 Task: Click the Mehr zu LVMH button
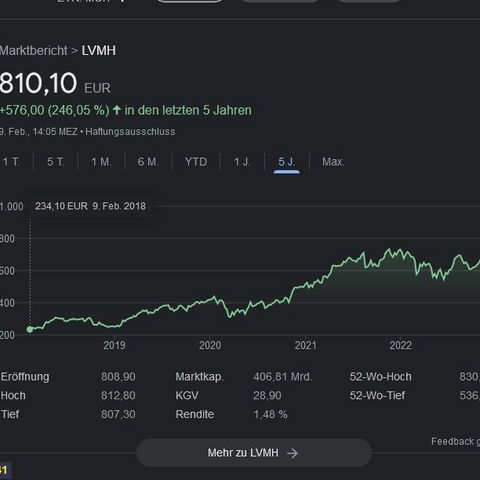tap(254, 453)
